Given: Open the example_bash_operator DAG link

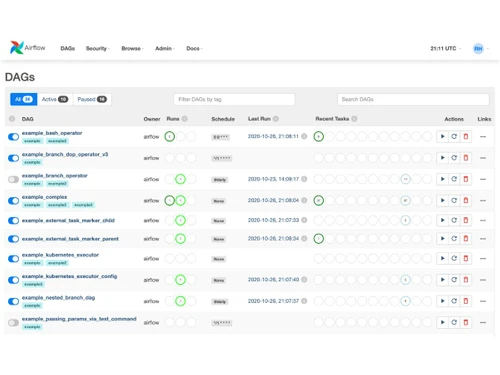Looking at the screenshot, I should (52, 133).
